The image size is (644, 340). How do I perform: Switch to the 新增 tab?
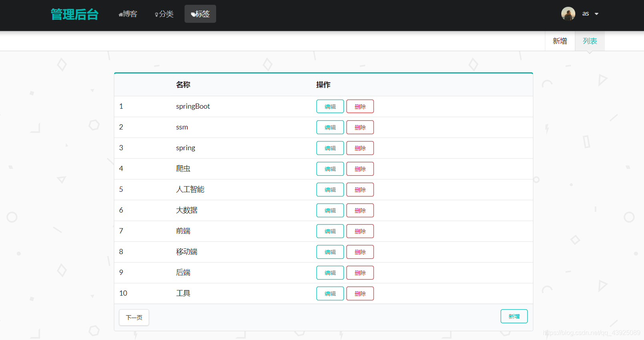pyautogui.click(x=560, y=41)
